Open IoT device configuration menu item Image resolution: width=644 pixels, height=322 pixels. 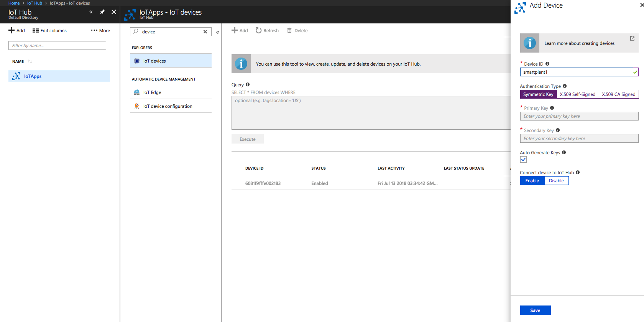(168, 106)
